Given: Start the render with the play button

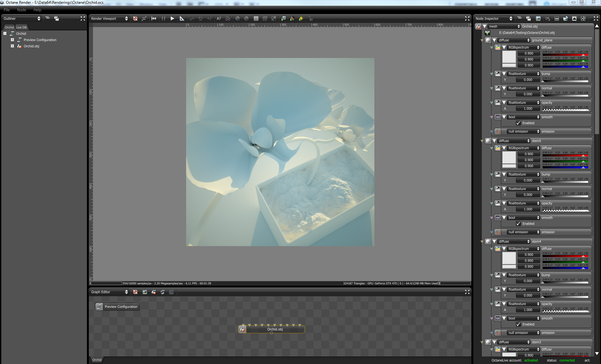Looking at the screenshot, I should [172, 18].
